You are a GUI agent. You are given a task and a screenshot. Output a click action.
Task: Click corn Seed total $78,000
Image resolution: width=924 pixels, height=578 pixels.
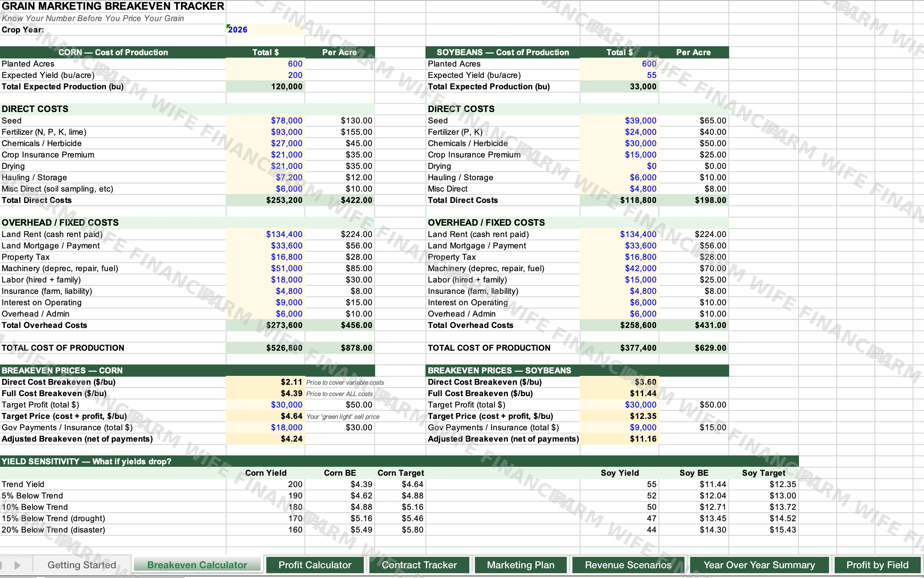[265, 121]
